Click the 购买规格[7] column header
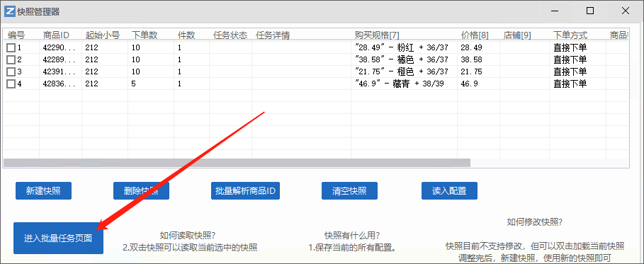The width and height of the screenshot is (644, 264). pos(377,35)
